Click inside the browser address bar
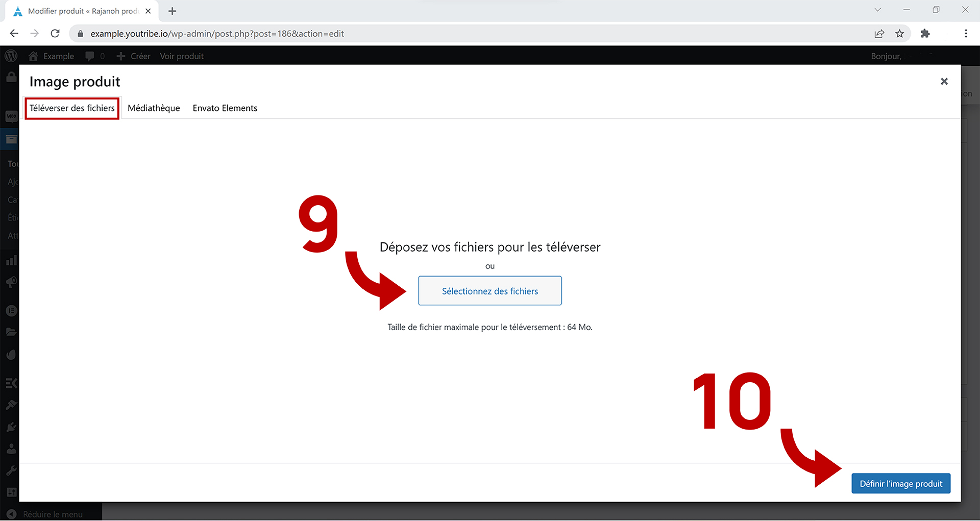 click(x=306, y=33)
